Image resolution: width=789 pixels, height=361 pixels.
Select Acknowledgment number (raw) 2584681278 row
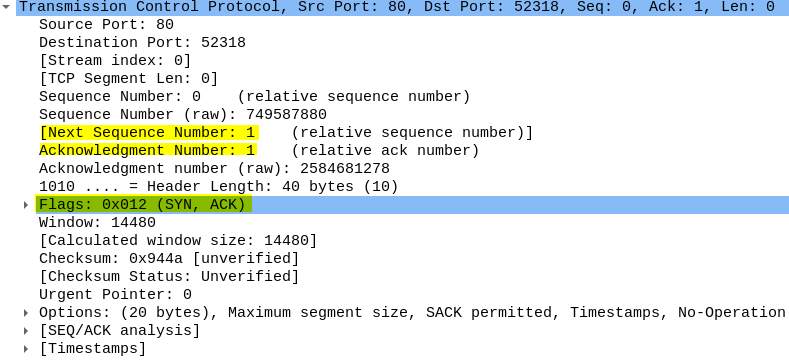pyautogui.click(x=214, y=169)
